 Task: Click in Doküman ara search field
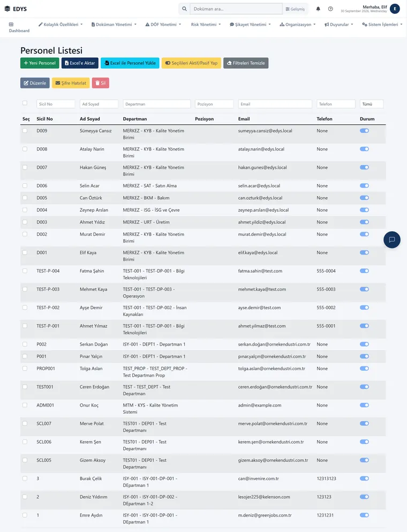click(236, 9)
